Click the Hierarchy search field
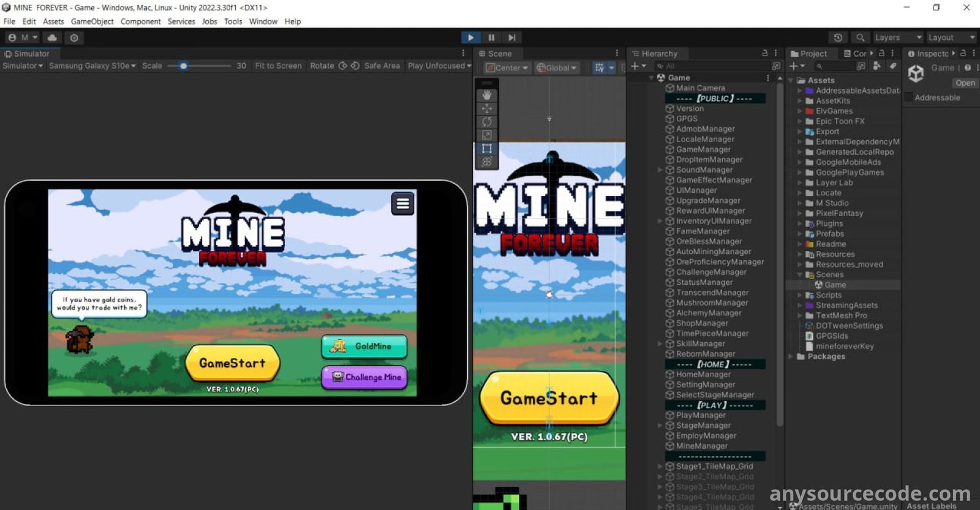The height and width of the screenshot is (510, 980). point(713,66)
